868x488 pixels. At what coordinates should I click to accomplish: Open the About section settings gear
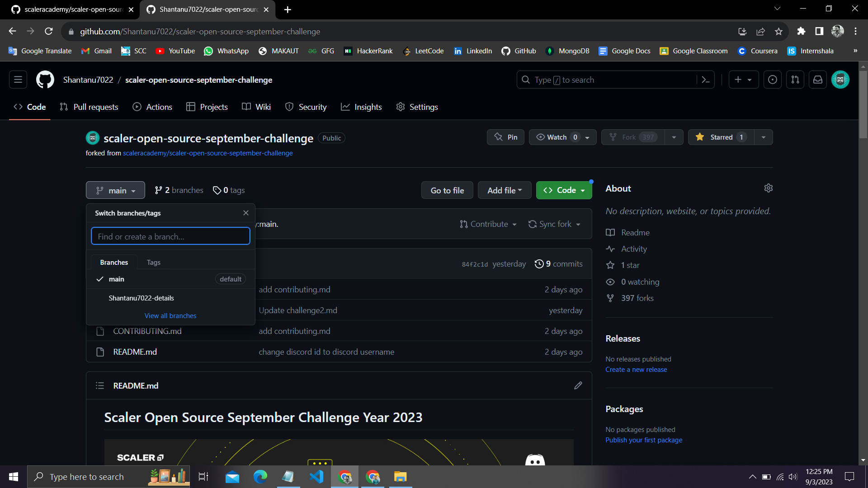(769, 188)
